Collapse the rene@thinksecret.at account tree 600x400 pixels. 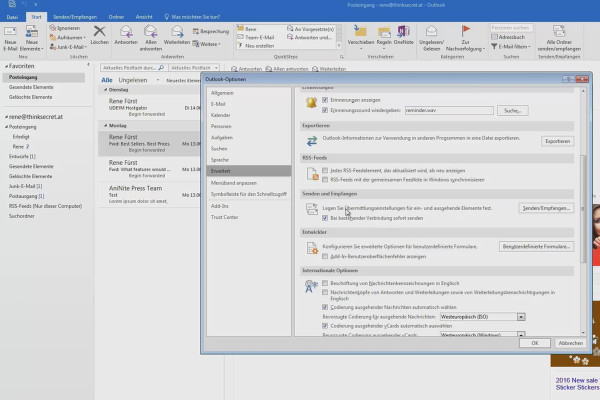6,117
